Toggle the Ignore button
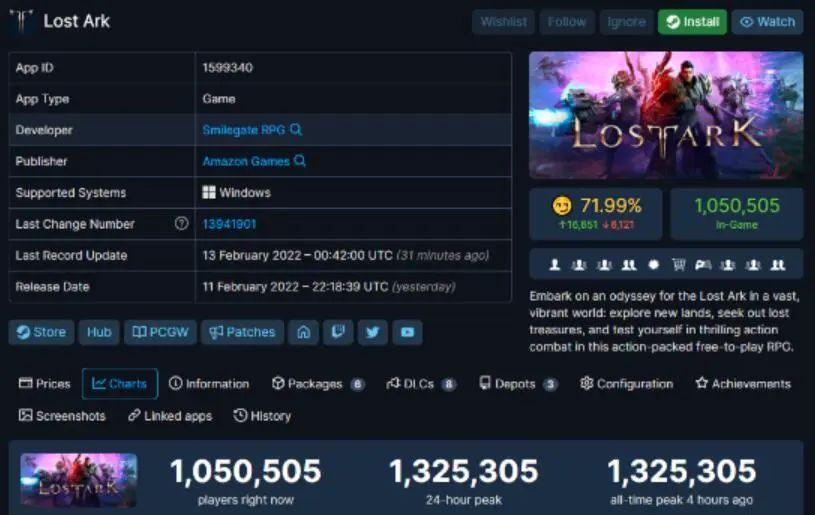Screen dimensions: 815x515 click(x=626, y=22)
